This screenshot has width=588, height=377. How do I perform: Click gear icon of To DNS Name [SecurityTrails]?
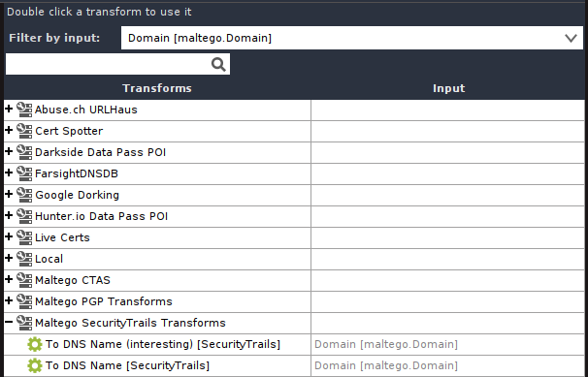(35, 365)
